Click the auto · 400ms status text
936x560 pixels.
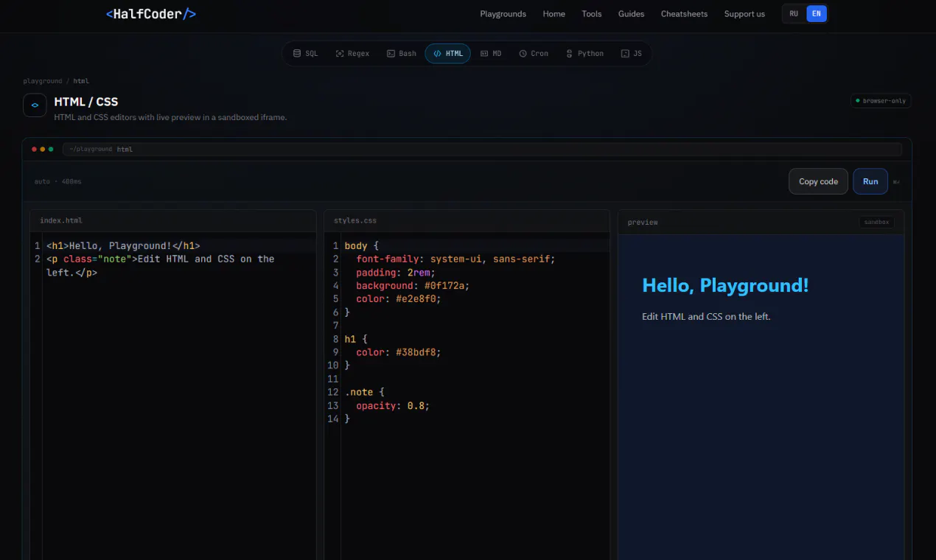(x=58, y=181)
